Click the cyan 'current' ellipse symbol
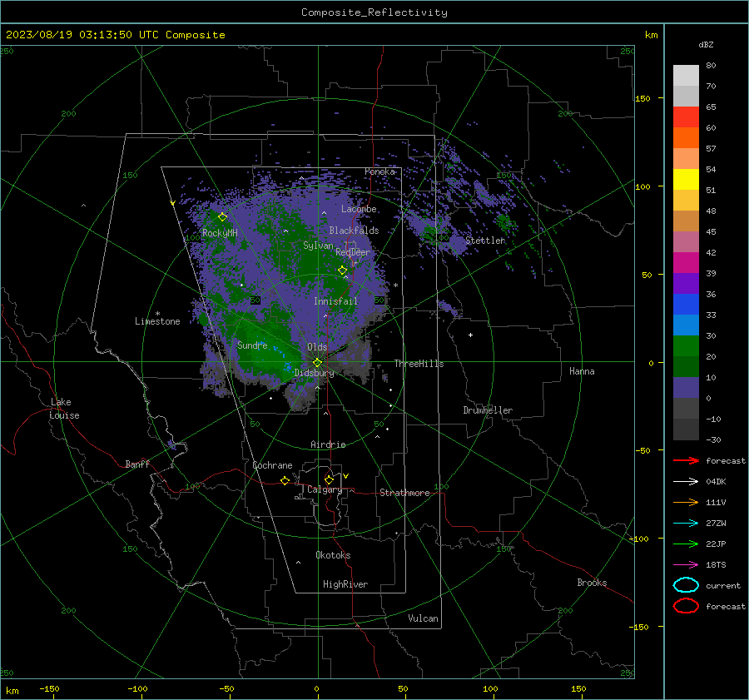Image resolution: width=749 pixels, height=700 pixels. click(x=686, y=585)
